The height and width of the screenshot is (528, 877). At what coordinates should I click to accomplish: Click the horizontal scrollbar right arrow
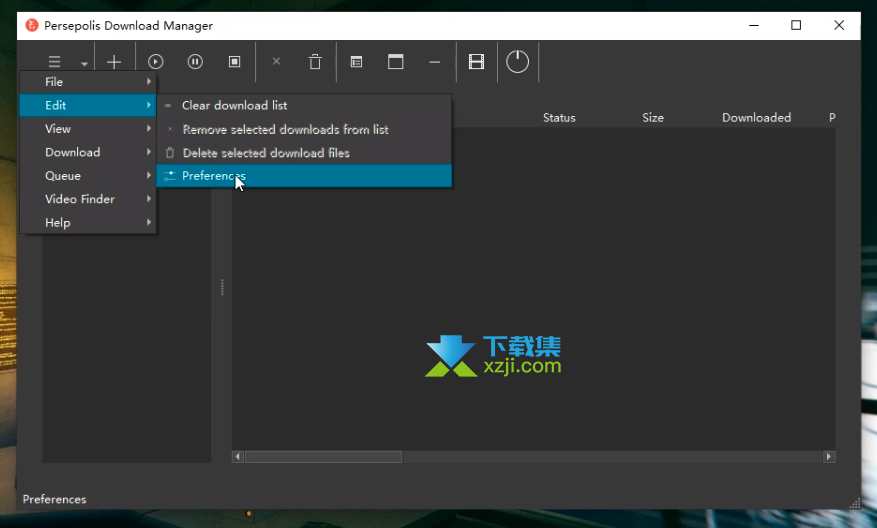pyautogui.click(x=829, y=457)
